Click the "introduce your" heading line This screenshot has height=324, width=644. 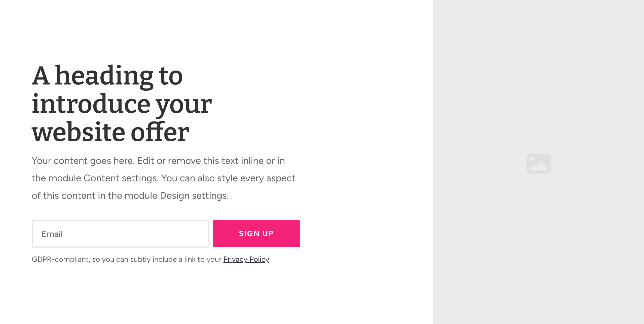(122, 104)
